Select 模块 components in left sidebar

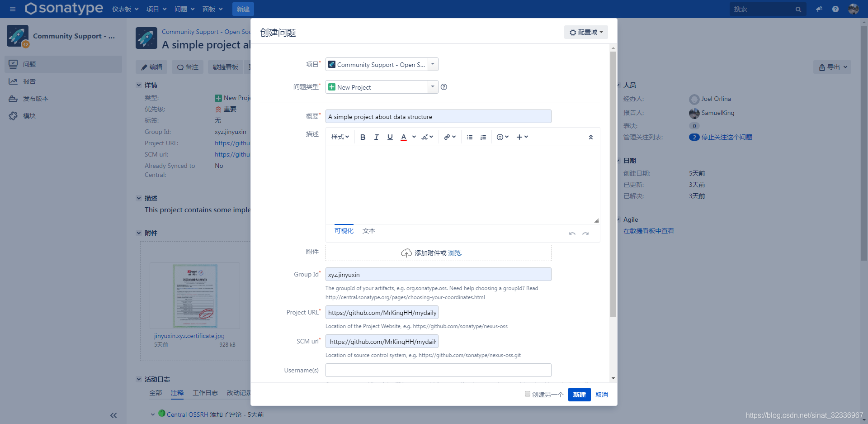click(x=63, y=116)
